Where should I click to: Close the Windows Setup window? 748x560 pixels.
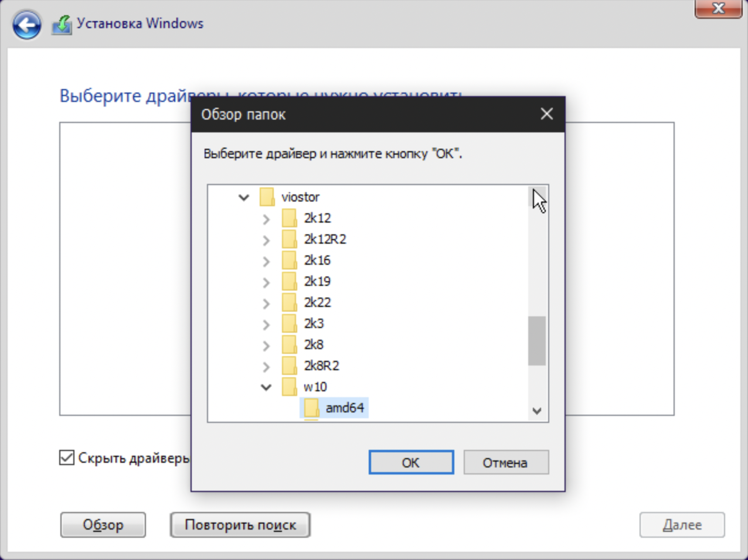point(718,8)
